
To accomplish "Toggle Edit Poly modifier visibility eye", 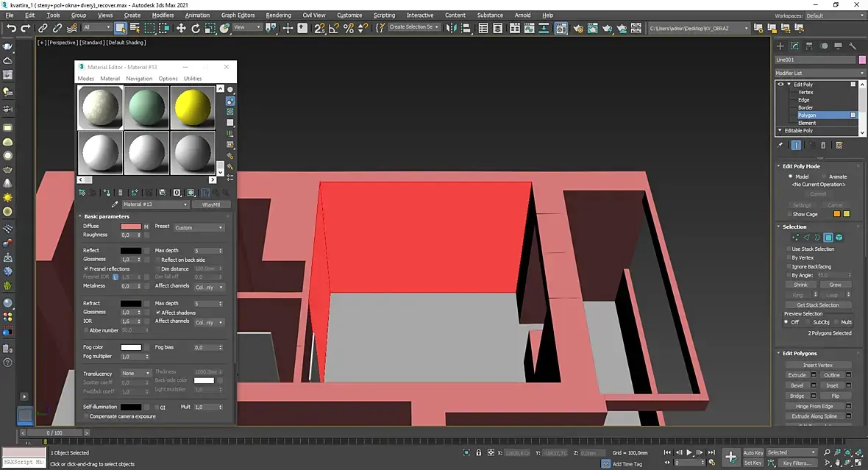I will [x=780, y=84].
